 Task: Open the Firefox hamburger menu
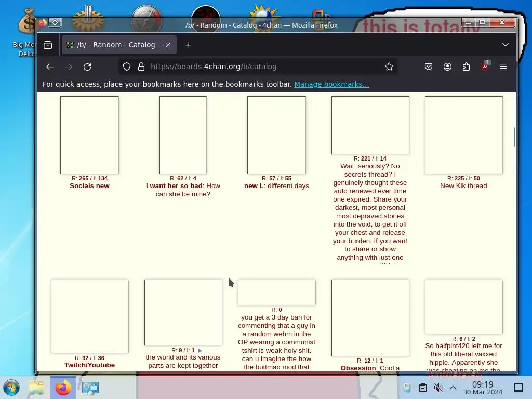click(x=503, y=67)
